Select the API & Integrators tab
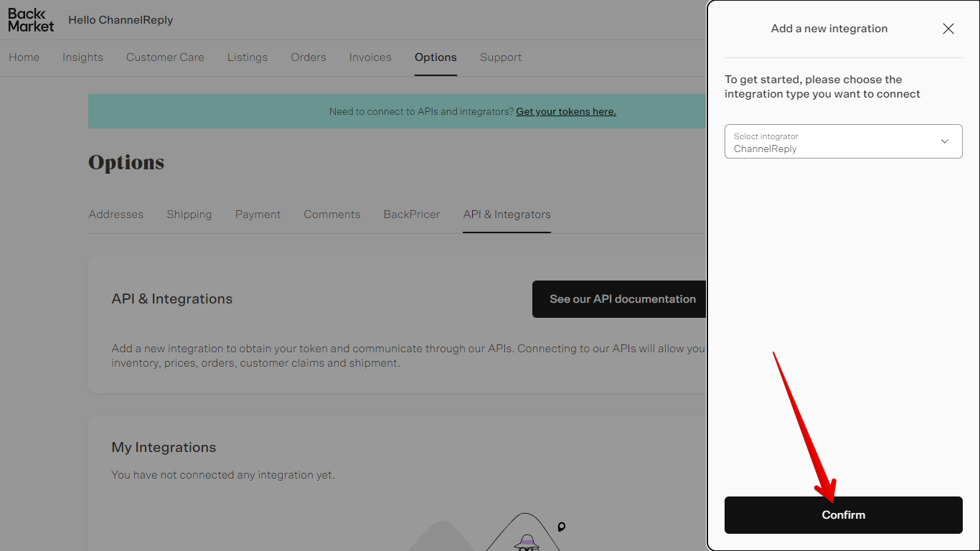 point(507,215)
